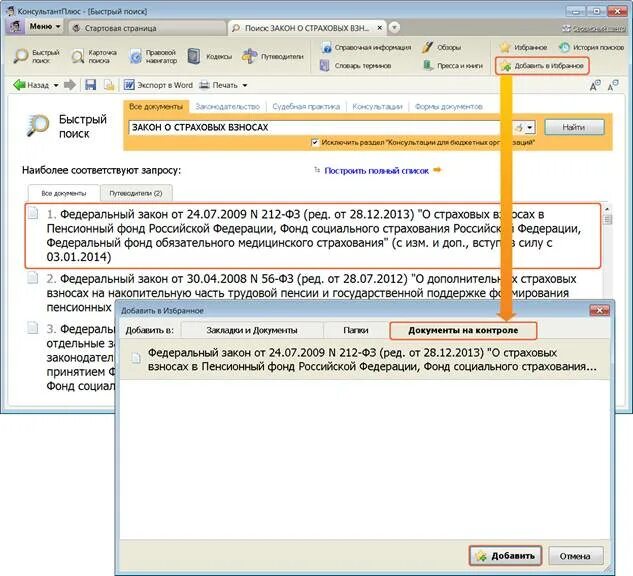
Task: Increase font size icon
Action: point(595,85)
